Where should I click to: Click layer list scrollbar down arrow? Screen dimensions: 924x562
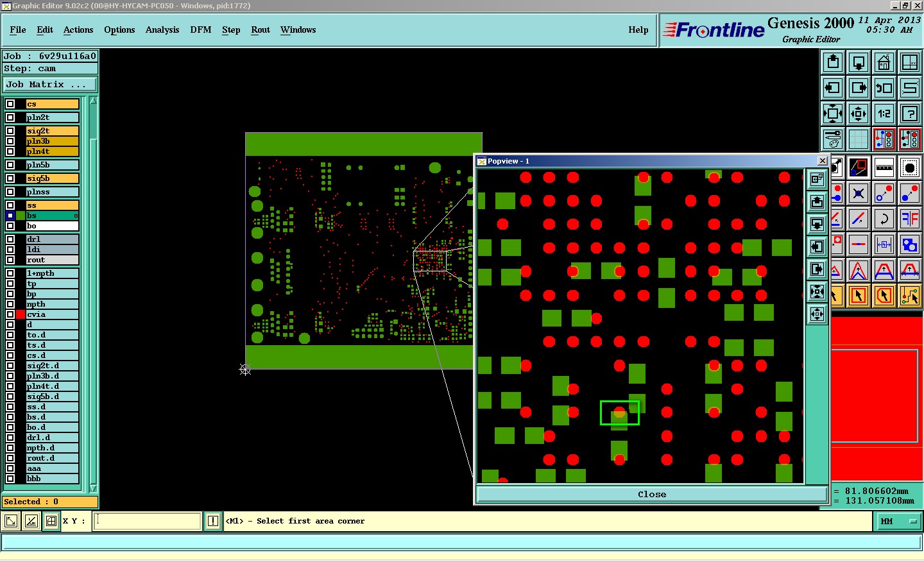point(93,488)
